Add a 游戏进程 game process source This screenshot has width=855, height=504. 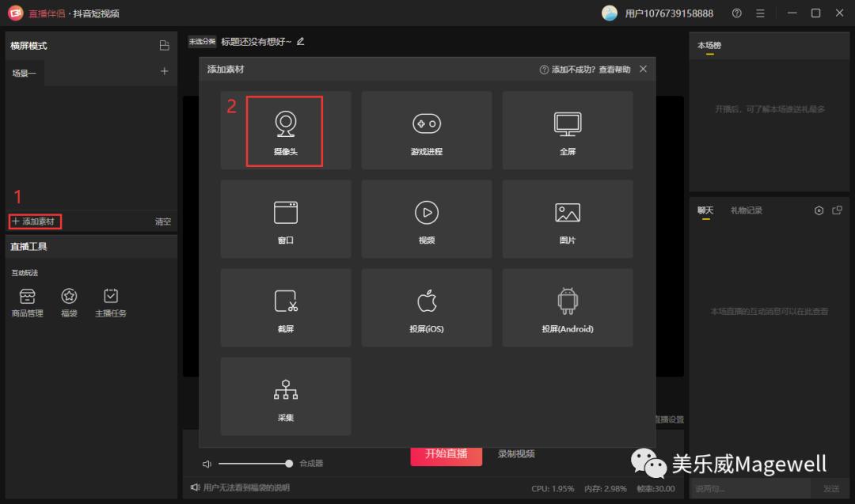point(427,130)
